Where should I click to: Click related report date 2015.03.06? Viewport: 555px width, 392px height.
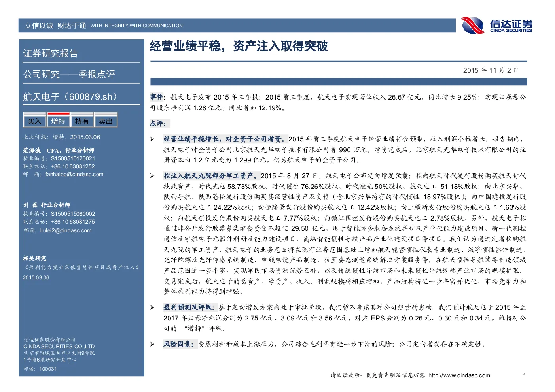point(36,277)
